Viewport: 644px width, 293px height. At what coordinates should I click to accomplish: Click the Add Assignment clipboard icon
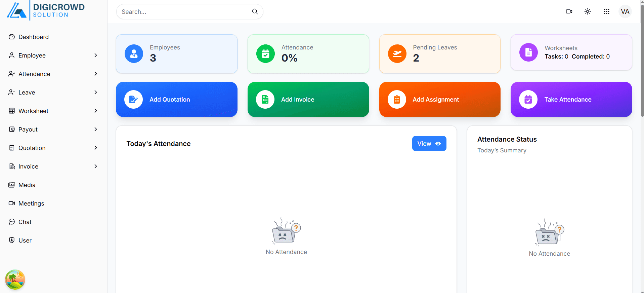(x=397, y=100)
